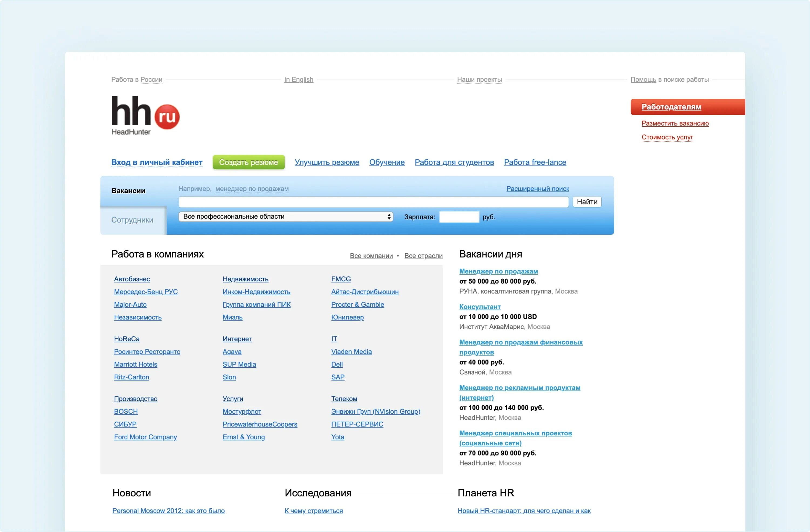
Task: Open Улучшить резюме link
Action: (327, 162)
